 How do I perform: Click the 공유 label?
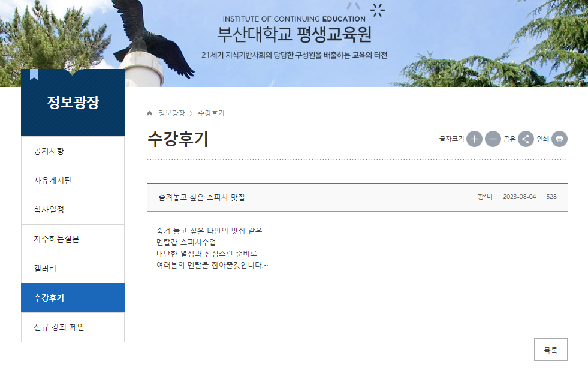(509, 139)
